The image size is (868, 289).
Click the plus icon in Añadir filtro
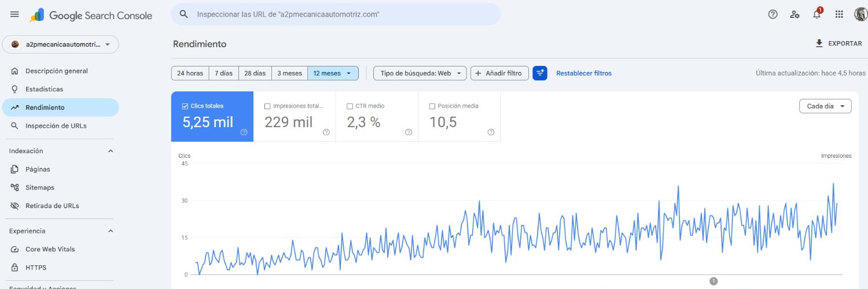click(479, 73)
